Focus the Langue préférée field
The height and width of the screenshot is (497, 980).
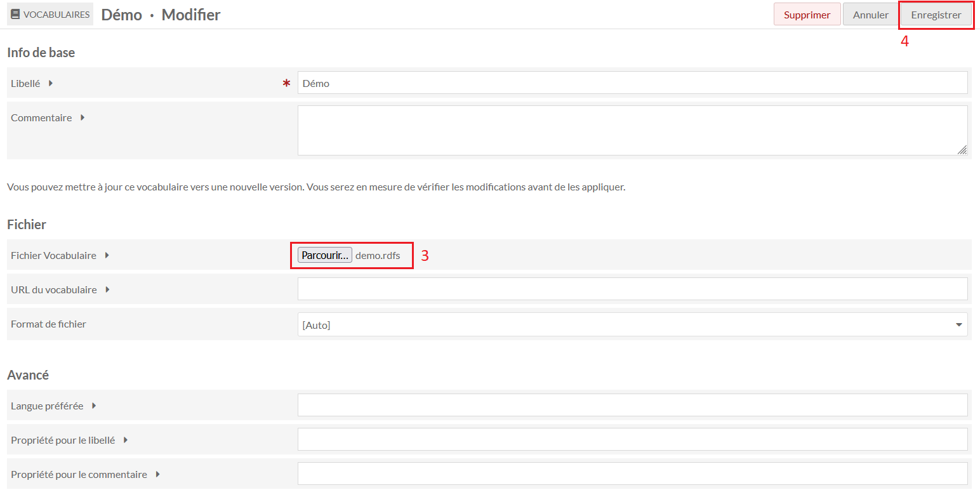coord(632,405)
